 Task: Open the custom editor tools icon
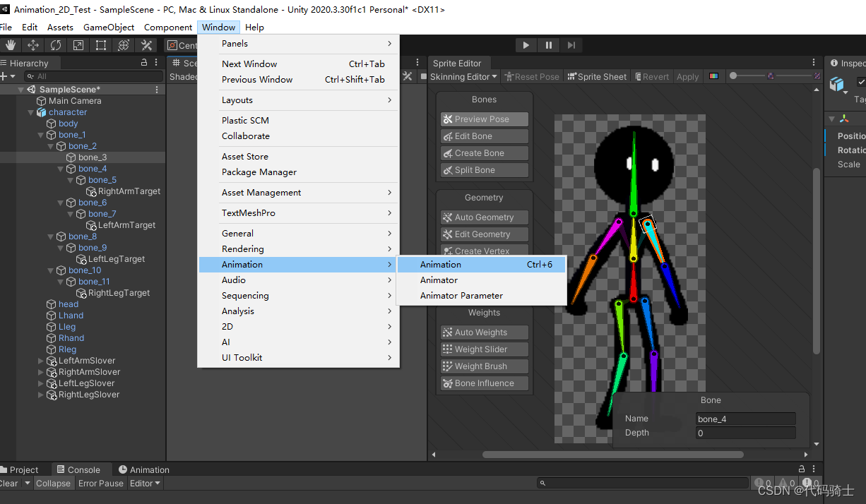coord(146,45)
